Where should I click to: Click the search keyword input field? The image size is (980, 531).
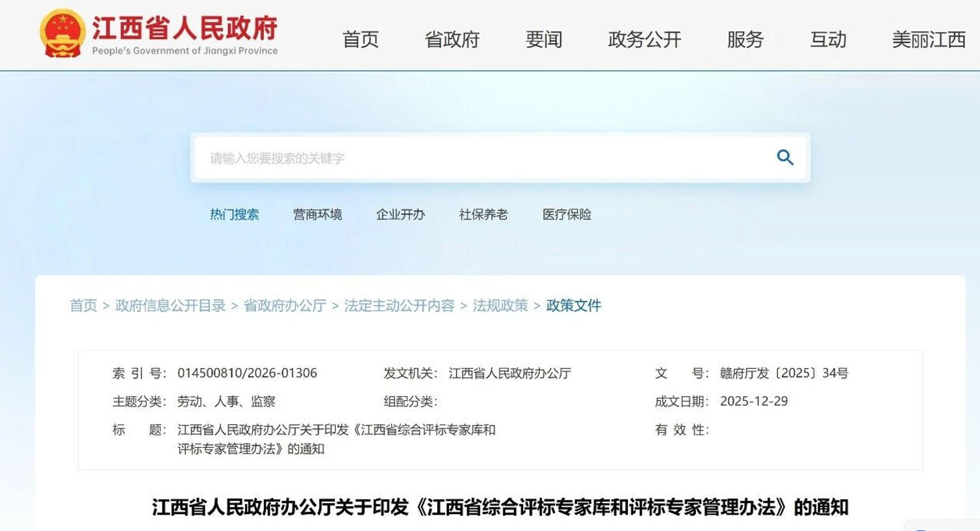click(x=482, y=158)
